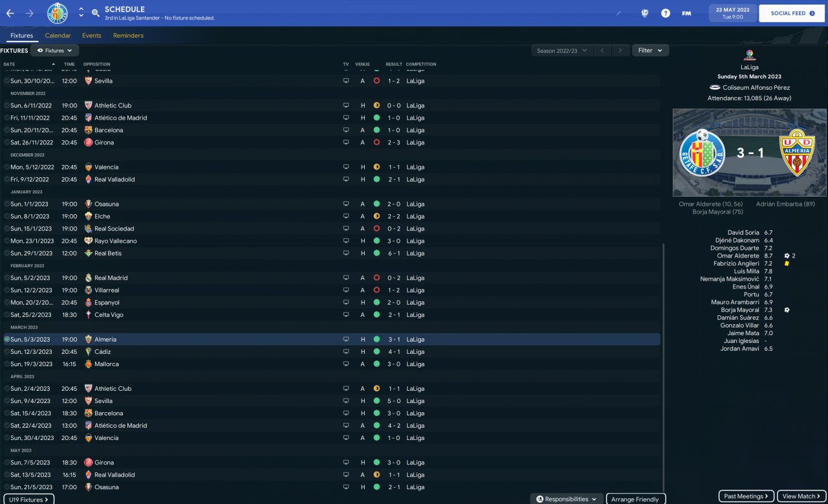Go to next season with right chevron

(x=620, y=50)
